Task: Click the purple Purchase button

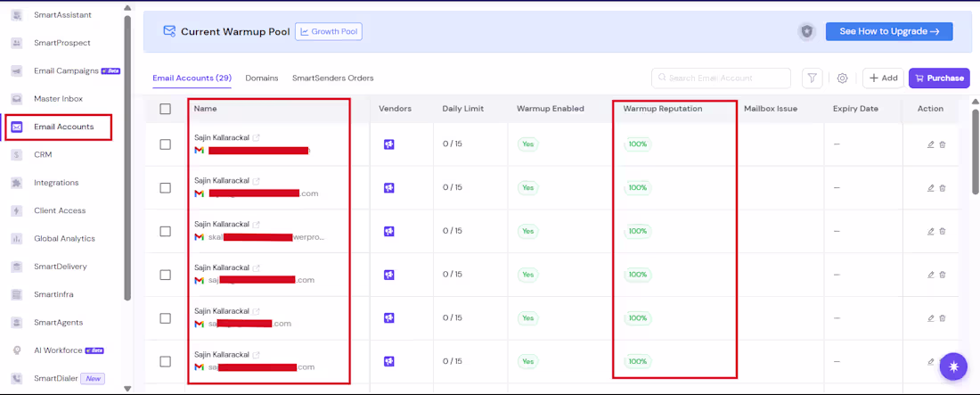Action: pyautogui.click(x=939, y=78)
